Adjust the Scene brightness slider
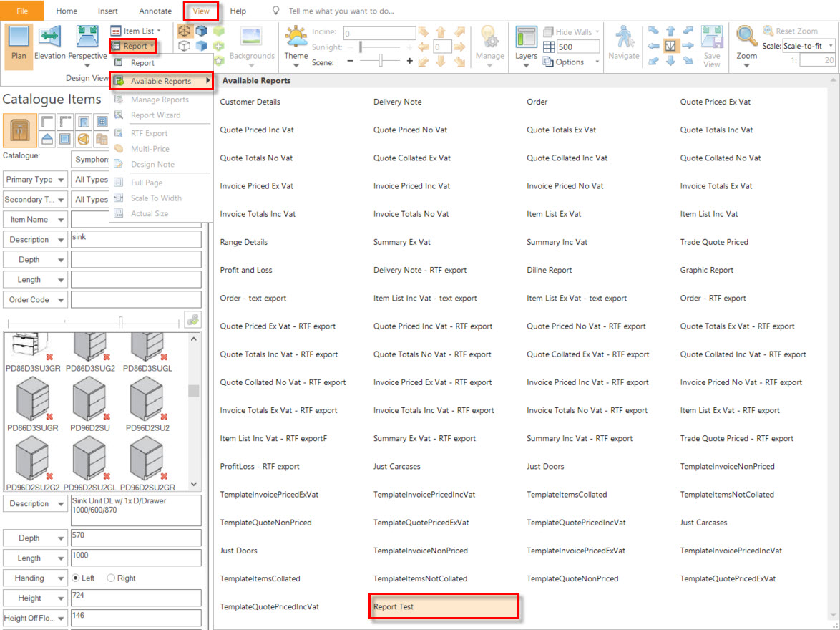The height and width of the screenshot is (630, 840). point(381,61)
